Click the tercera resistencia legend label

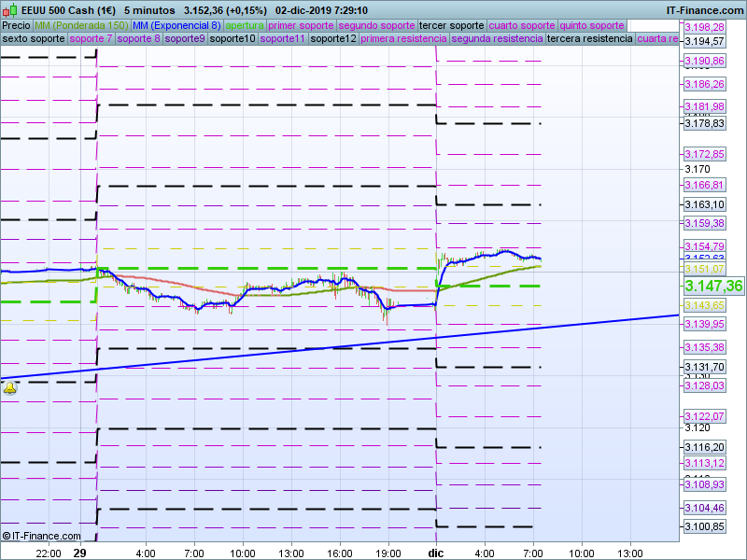[589, 39]
